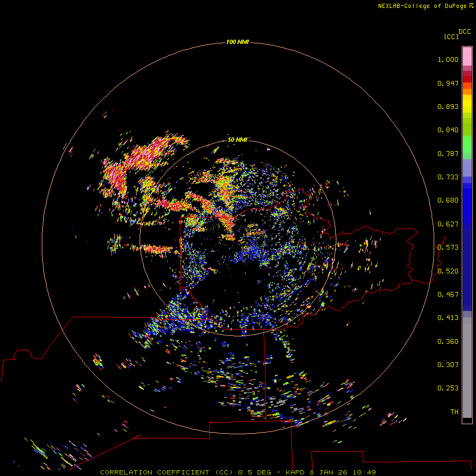The image size is (476, 476).
Task: Click the 8 JAN 26 date in caption
Action: 328,472
